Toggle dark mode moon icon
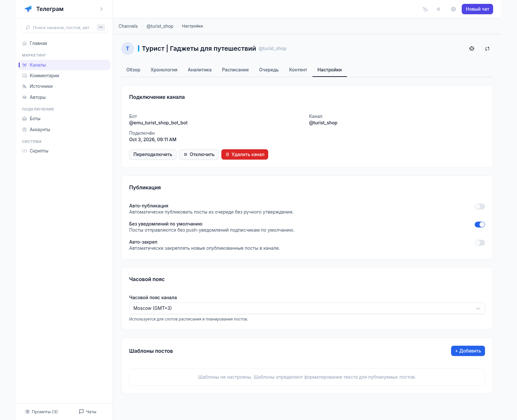This screenshot has width=517, height=420. click(425, 9)
